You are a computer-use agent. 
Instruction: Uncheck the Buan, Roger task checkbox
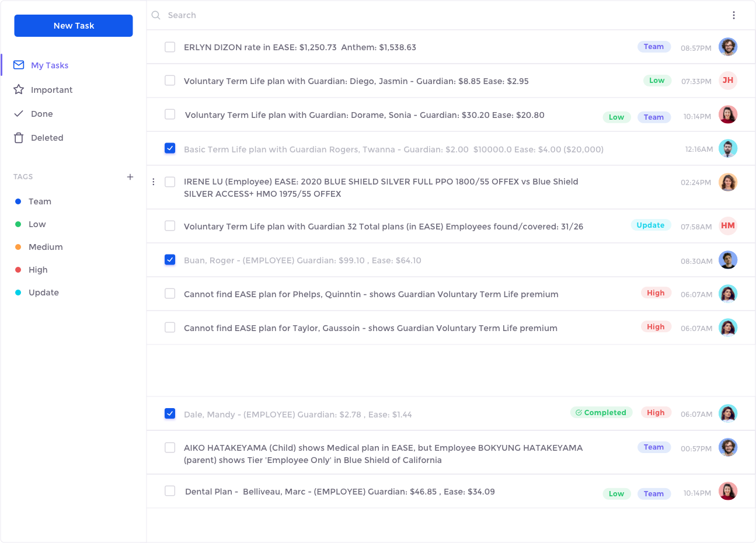170,260
